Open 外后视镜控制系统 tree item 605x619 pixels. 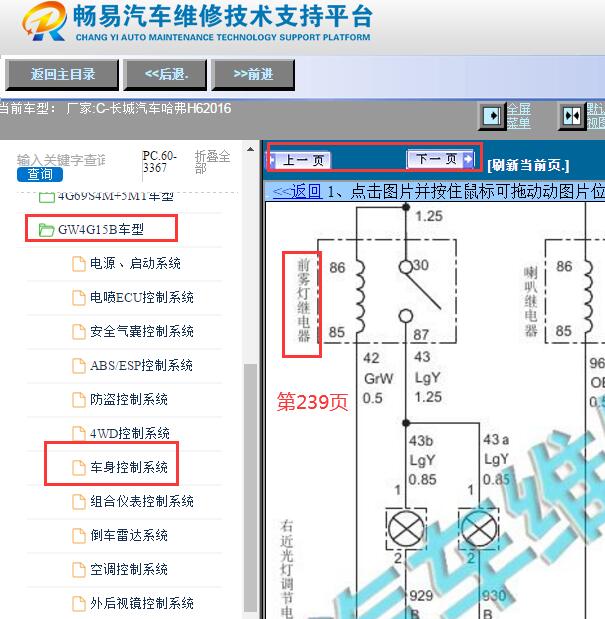tap(142, 603)
